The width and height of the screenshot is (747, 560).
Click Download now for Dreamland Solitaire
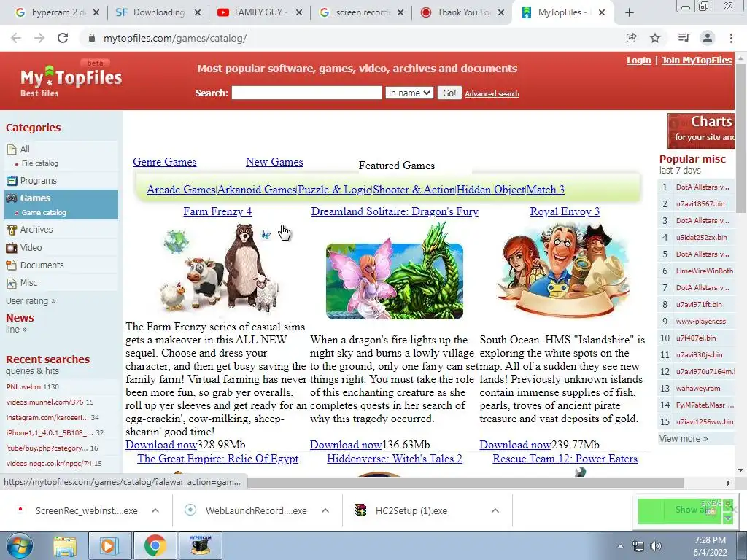346,445
